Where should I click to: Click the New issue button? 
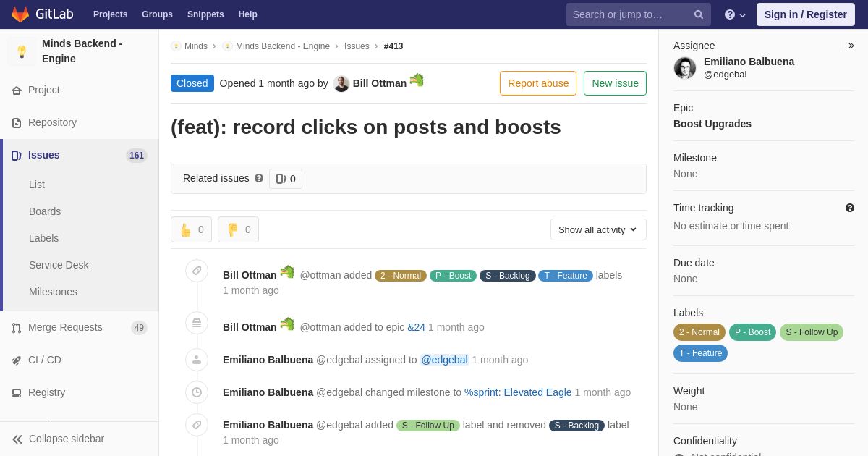tap(615, 83)
